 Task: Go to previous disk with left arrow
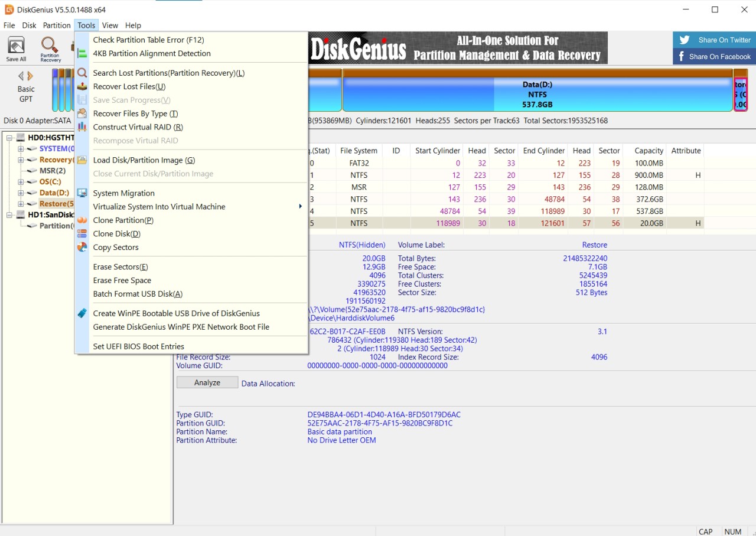[x=21, y=76]
